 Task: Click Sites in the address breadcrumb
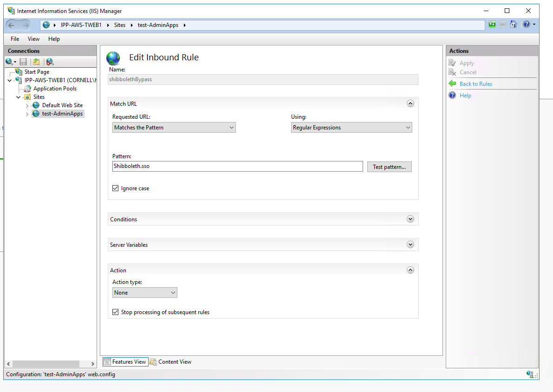(x=119, y=25)
